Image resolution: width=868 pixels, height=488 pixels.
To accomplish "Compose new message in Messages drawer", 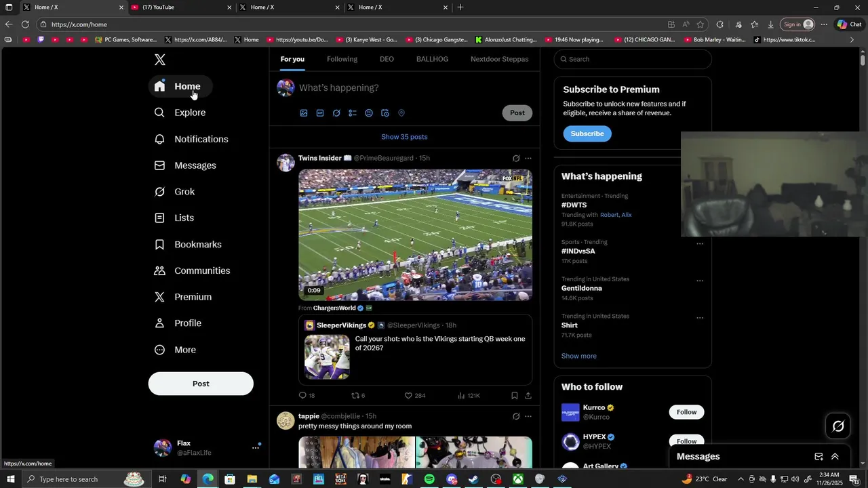I will [x=818, y=457].
